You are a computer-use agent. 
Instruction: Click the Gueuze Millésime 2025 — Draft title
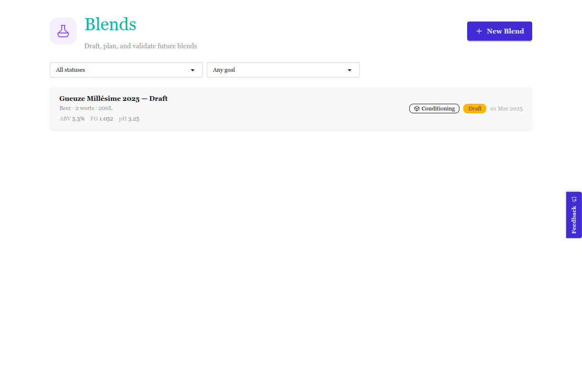tap(113, 98)
